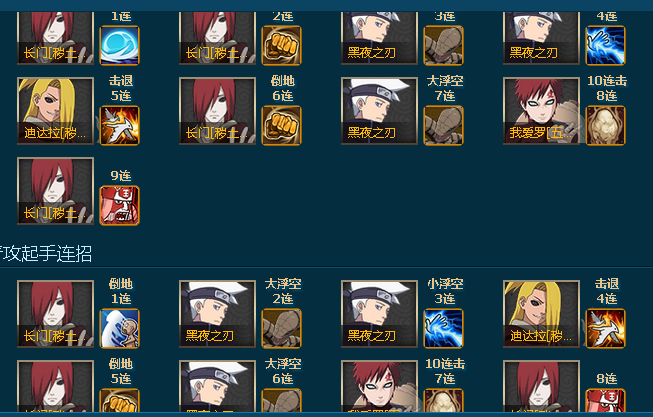Click the white push skill icon under 倒地 1连
The width and height of the screenshot is (653, 417).
(x=120, y=328)
